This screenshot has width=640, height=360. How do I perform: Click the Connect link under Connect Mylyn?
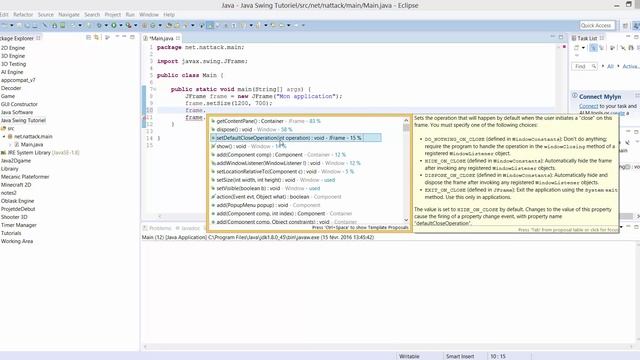pos(589,106)
